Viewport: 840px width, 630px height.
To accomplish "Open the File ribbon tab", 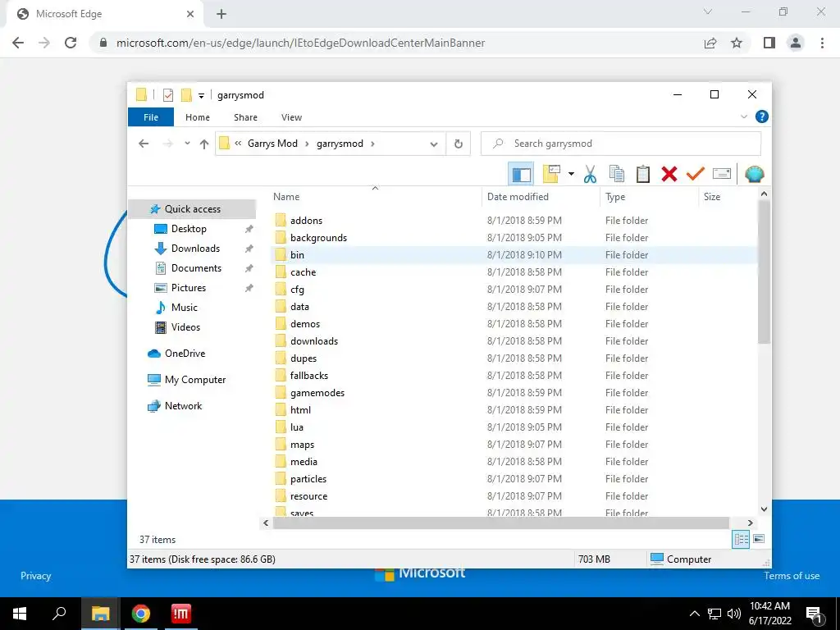I will point(151,117).
